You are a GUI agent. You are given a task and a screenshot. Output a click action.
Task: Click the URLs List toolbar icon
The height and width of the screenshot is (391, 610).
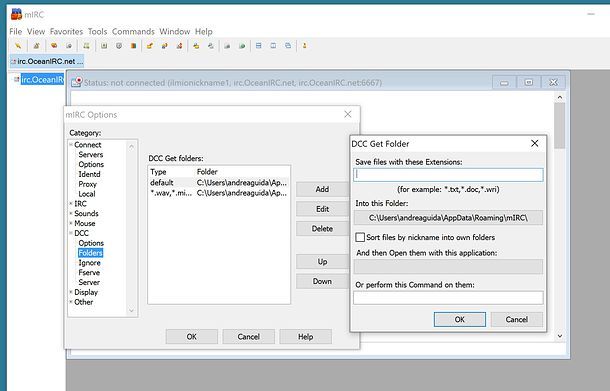tap(242, 46)
